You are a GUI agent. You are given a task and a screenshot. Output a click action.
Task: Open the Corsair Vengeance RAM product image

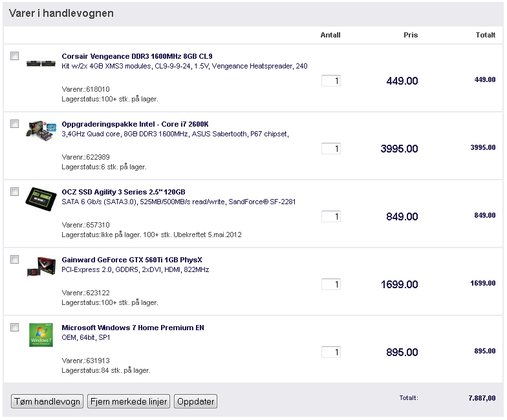[41, 63]
